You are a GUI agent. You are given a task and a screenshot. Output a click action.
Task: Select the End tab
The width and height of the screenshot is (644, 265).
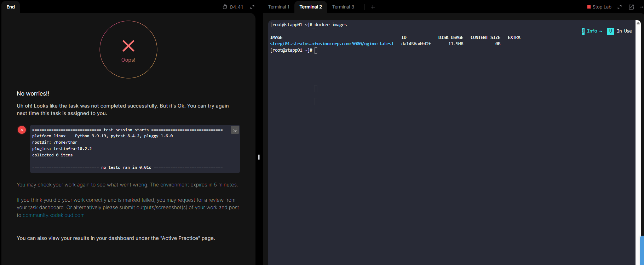tap(11, 7)
